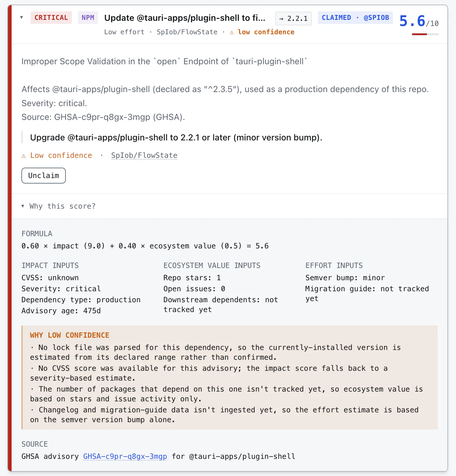Click "Dependency type: production" row
The image size is (456, 476).
point(81,300)
